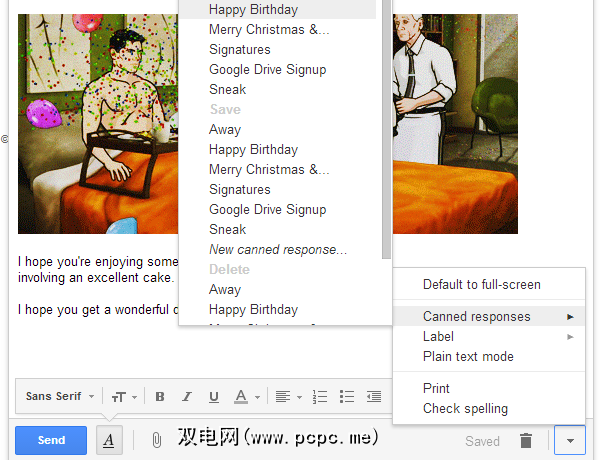The height and width of the screenshot is (460, 600).
Task: Open the Label submenu
Action: 489,336
